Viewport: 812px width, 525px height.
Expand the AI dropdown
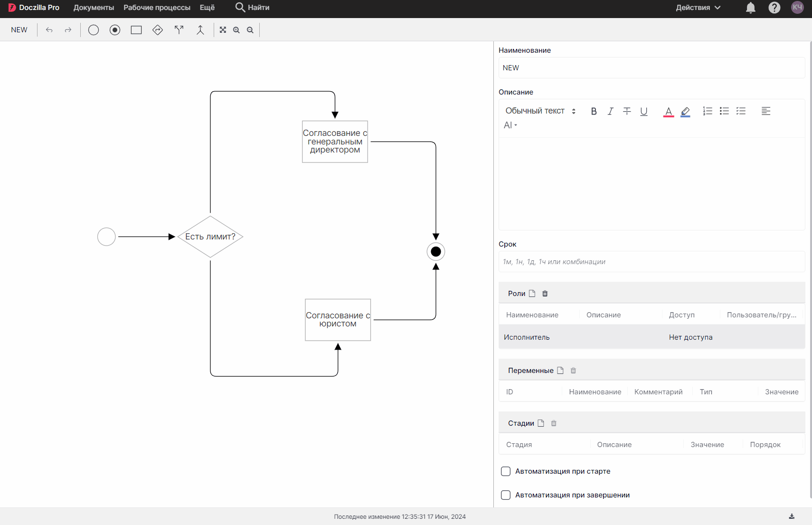pyautogui.click(x=510, y=125)
